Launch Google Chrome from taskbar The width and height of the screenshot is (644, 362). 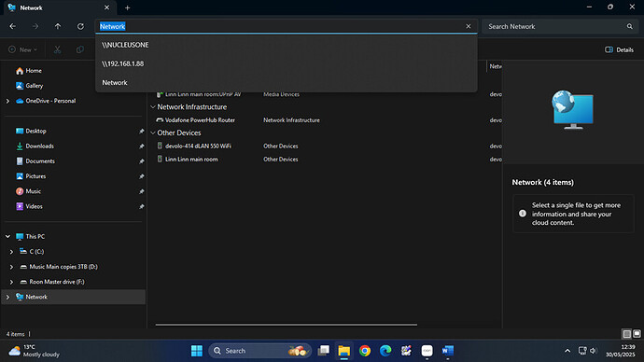[365, 351]
